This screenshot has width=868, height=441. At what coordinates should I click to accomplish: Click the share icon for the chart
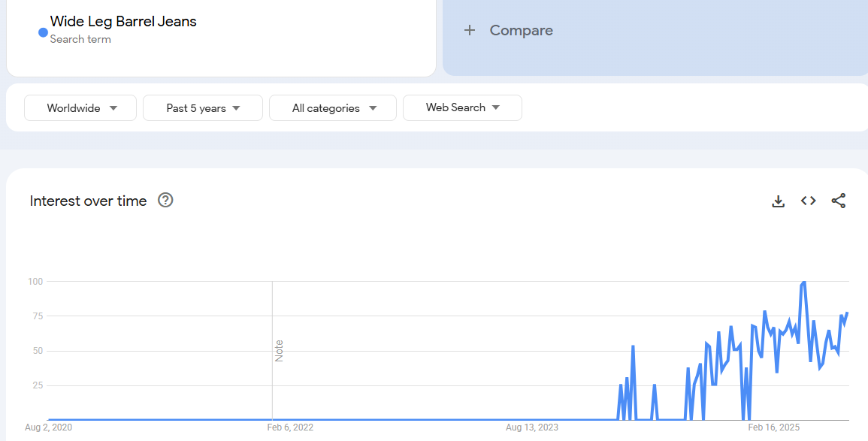pos(839,201)
